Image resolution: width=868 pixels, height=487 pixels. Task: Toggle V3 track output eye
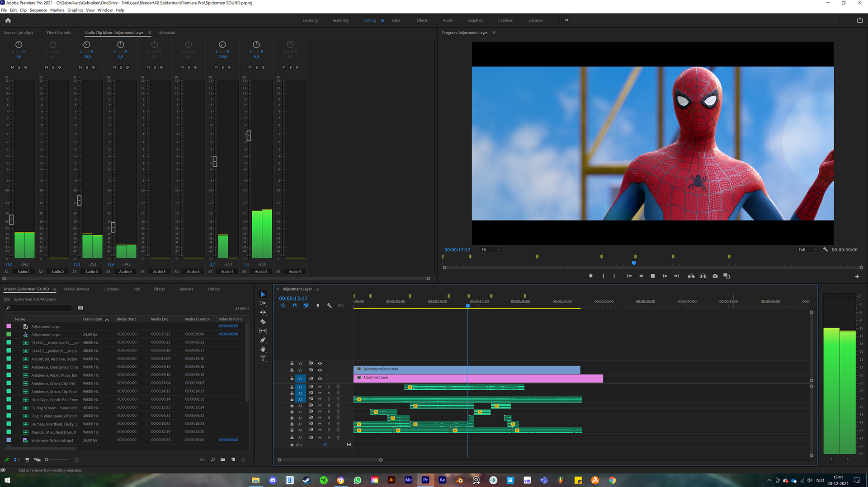click(320, 363)
